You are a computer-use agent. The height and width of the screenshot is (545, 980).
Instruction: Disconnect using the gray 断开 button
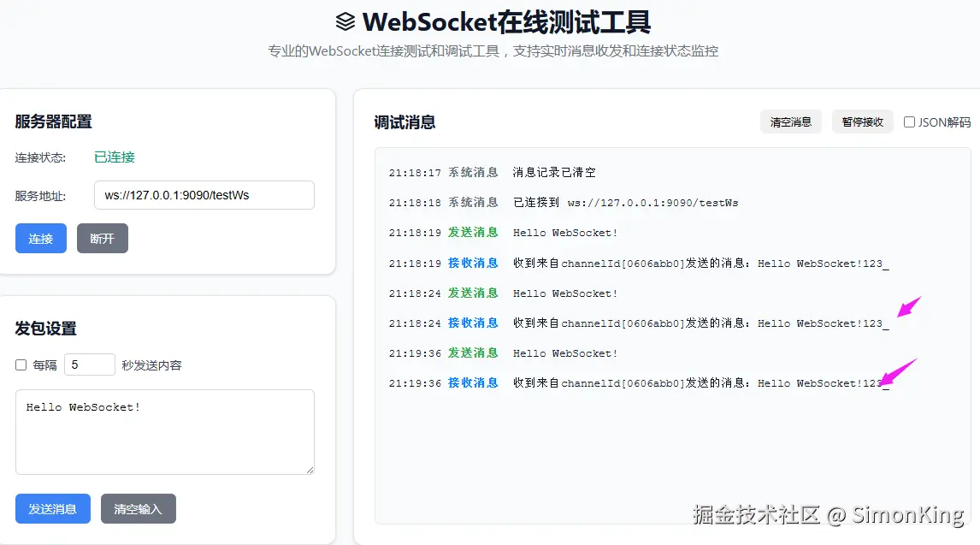[x=103, y=239]
